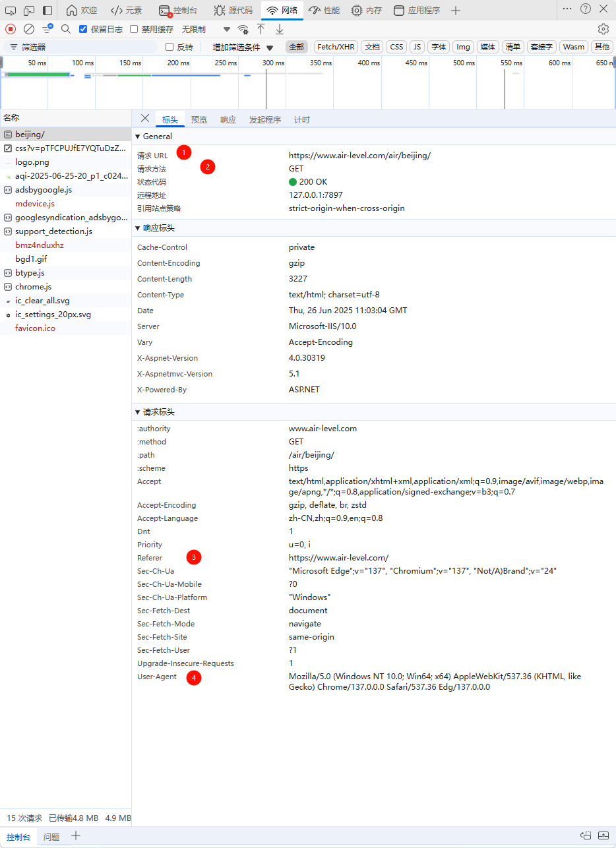Screen dimensions: 616x848
Task: Stop recording network log red button
Action: tap(11, 29)
